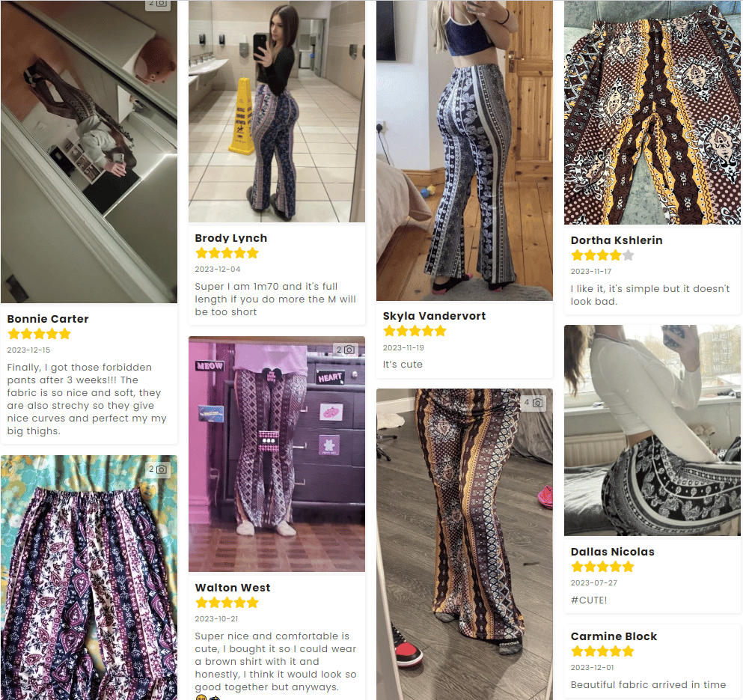743x700 pixels.
Task: Click camera badge on Bonnie Carter's mirror photo
Action: pyautogui.click(x=158, y=4)
